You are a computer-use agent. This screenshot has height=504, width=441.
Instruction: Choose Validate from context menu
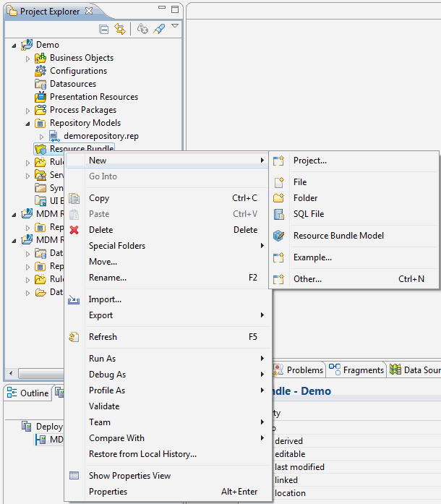tap(167, 406)
